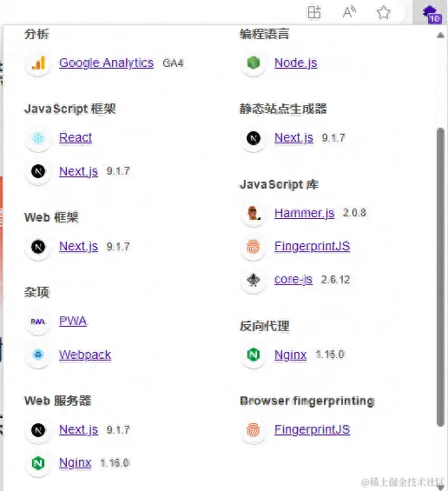The height and width of the screenshot is (491, 448).
Task: Open FingerprintJS link under JavaScript 库
Action: pyautogui.click(x=312, y=246)
